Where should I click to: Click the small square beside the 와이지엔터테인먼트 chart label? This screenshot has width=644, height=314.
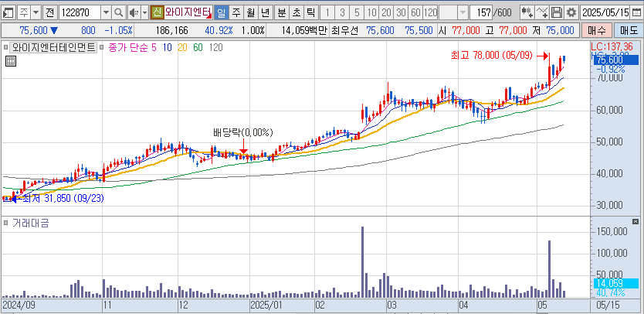tap(5, 47)
